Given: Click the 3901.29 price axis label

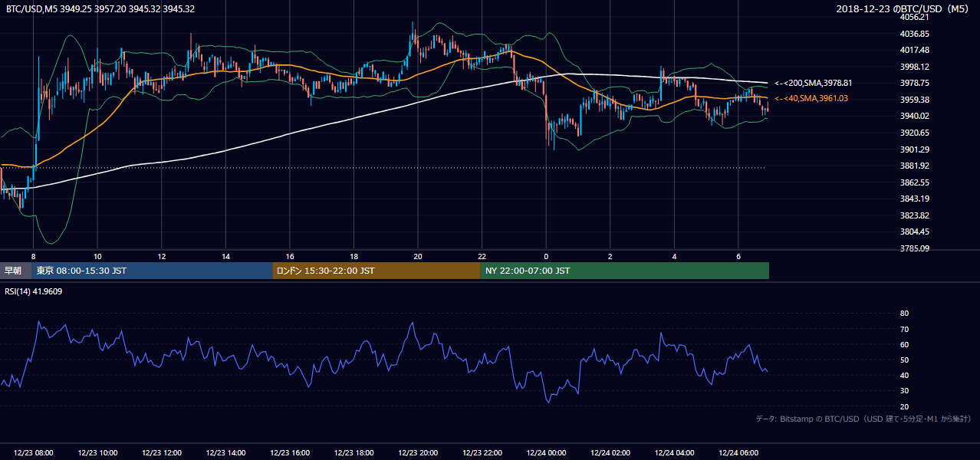Looking at the screenshot, I should (914, 149).
